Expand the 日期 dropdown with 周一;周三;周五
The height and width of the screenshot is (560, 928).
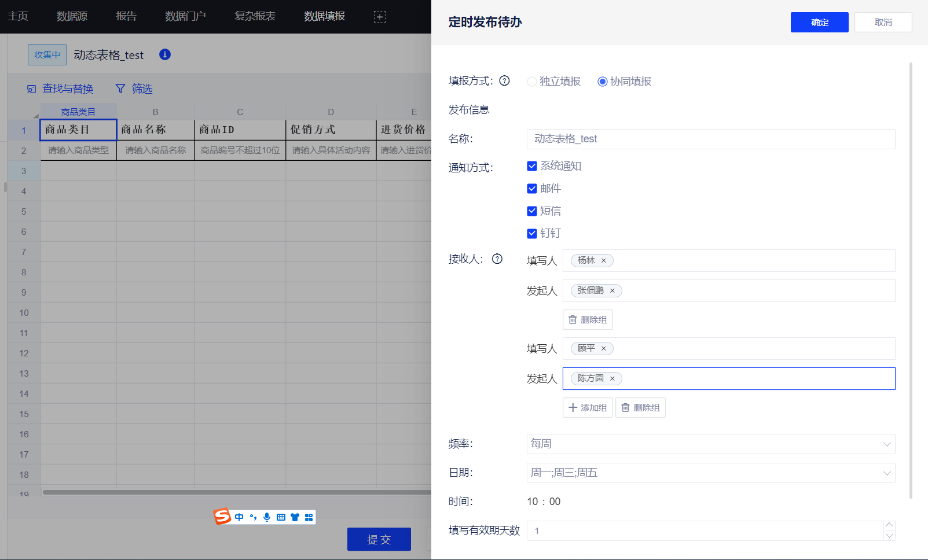(710, 473)
